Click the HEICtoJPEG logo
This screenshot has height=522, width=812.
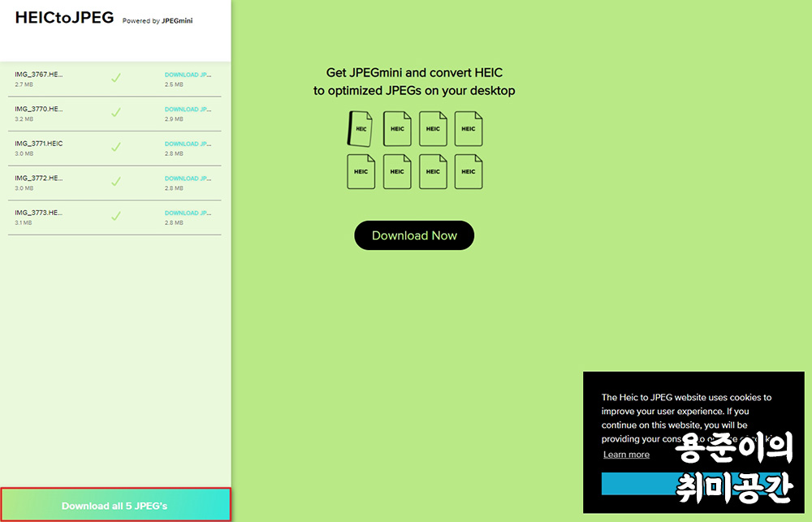[x=64, y=18]
